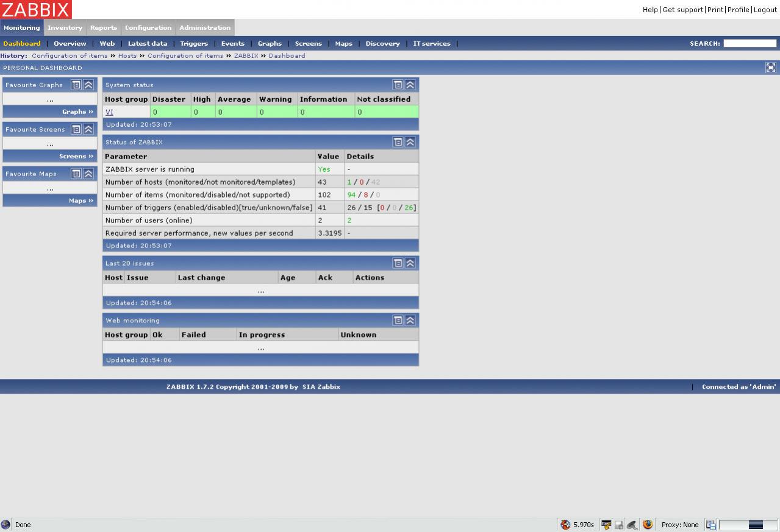
Task: Open Latest data submenu item
Action: (x=148, y=44)
